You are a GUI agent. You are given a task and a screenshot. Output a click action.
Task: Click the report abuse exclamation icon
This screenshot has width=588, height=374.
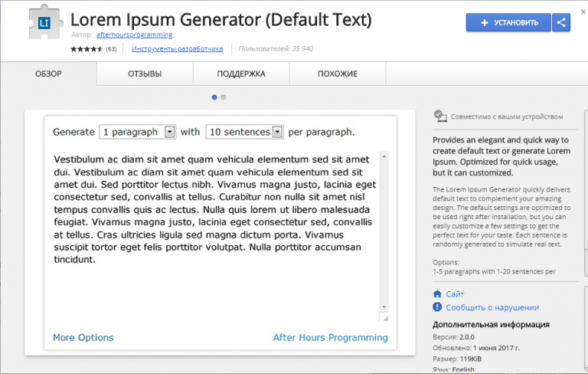pyautogui.click(x=437, y=307)
